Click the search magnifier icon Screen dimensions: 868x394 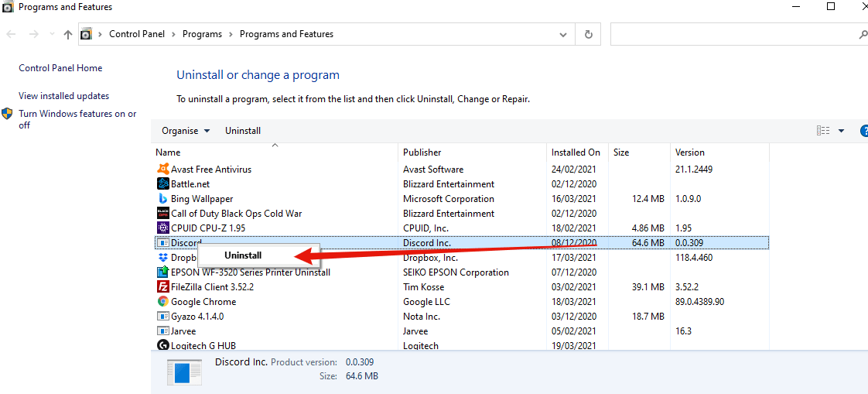pyautogui.click(x=862, y=34)
